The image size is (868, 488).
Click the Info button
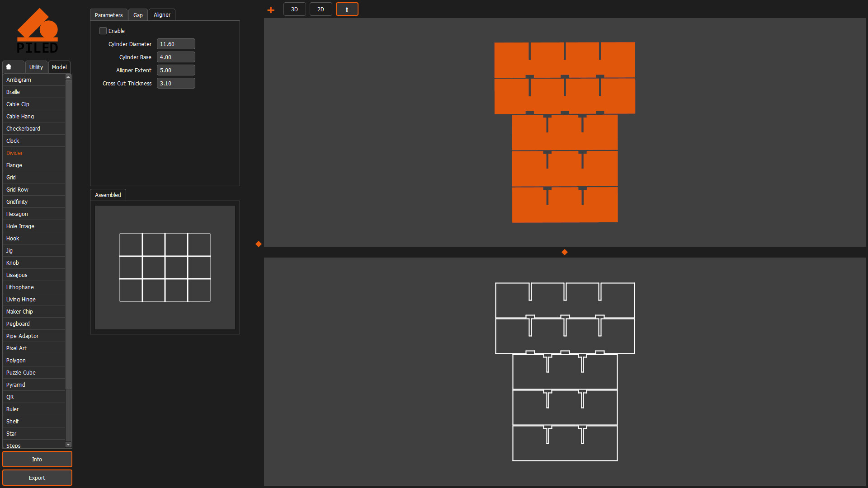tap(37, 460)
